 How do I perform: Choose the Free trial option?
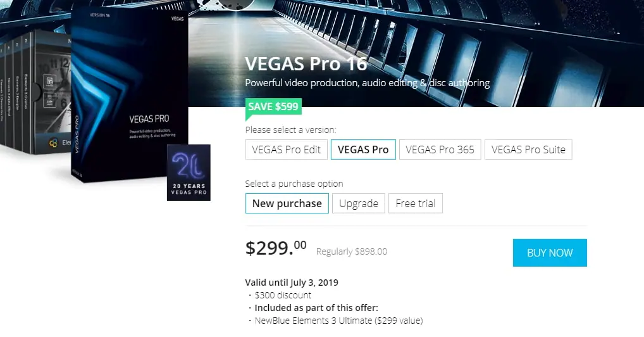click(x=415, y=203)
